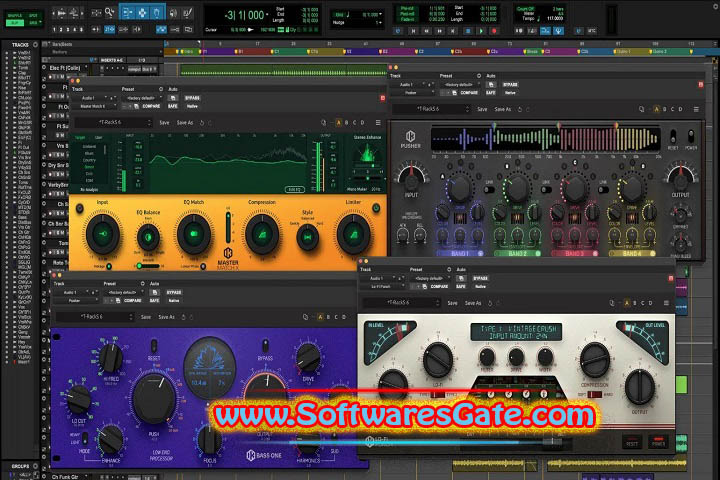Enable Slip edit mode
Image resolution: width=720 pixels, height=480 pixels.
pos(14,23)
